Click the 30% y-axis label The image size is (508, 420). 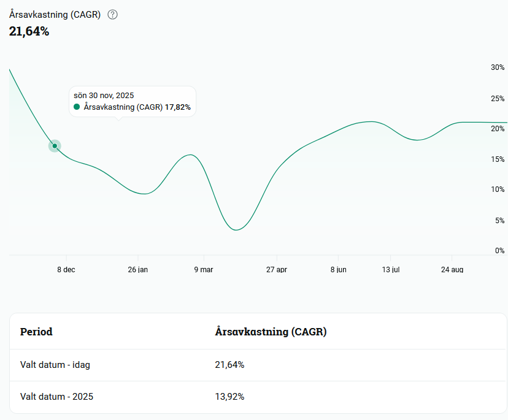coord(498,67)
